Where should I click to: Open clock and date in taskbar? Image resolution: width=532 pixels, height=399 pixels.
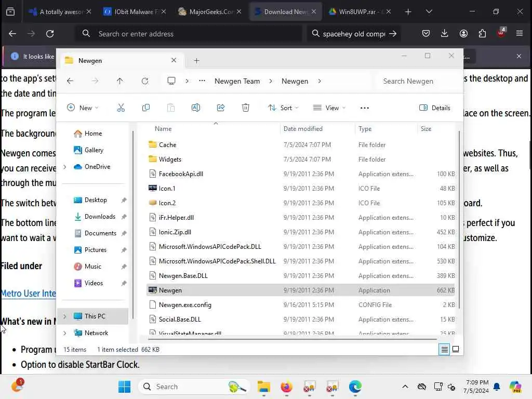tap(476, 387)
